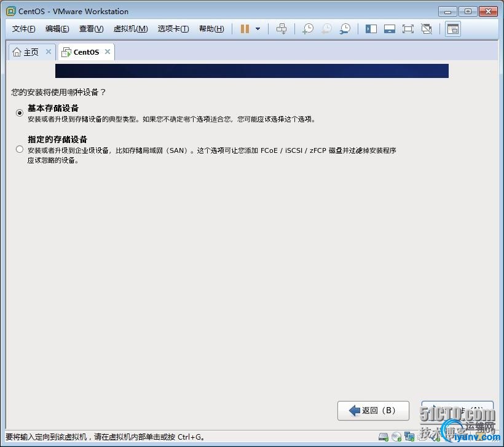Maximize the VMware Workstation window

(x=468, y=12)
